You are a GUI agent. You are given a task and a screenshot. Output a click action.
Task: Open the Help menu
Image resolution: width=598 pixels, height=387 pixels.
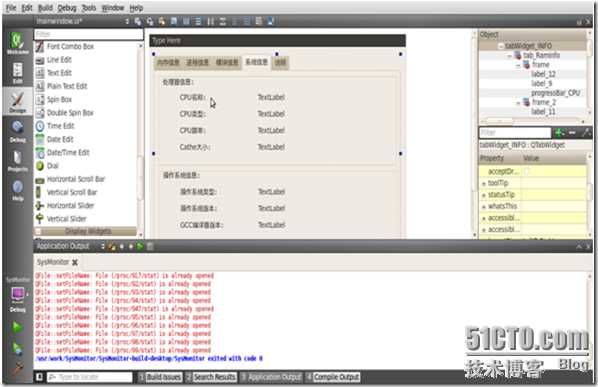(136, 8)
